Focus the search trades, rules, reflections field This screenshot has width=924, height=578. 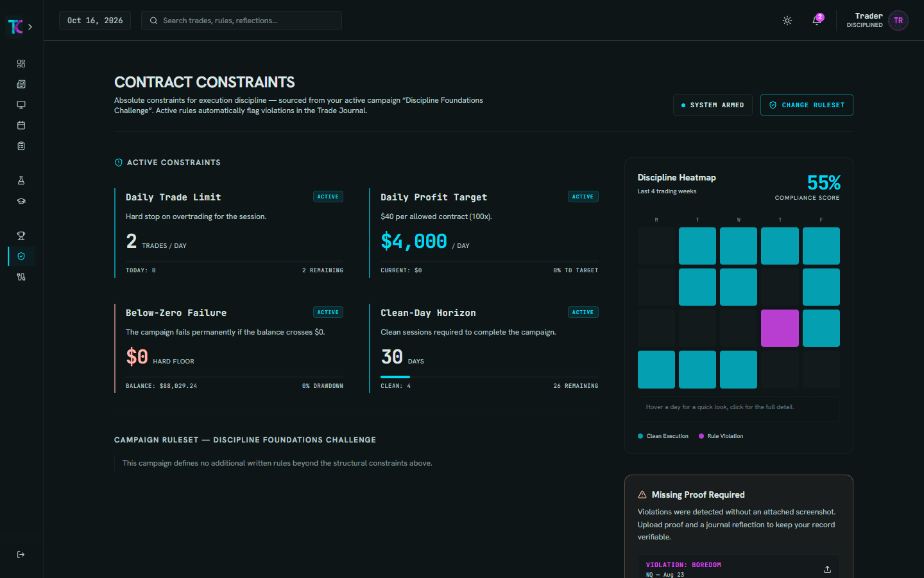(241, 21)
